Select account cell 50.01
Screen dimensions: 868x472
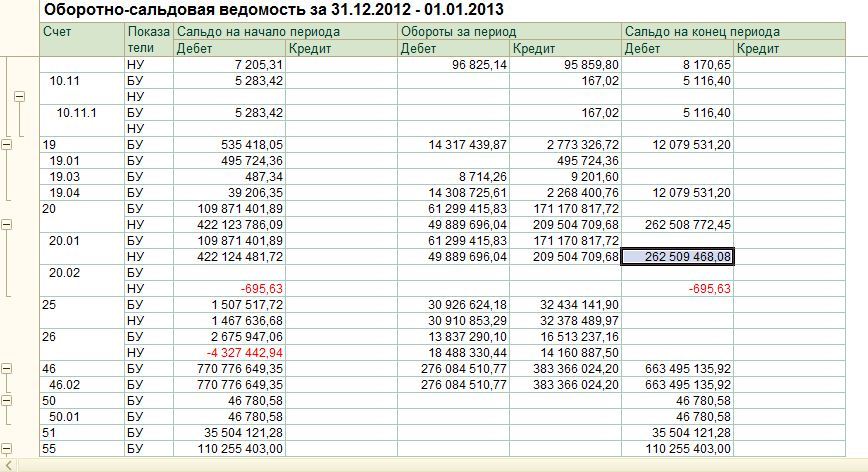click(83, 417)
